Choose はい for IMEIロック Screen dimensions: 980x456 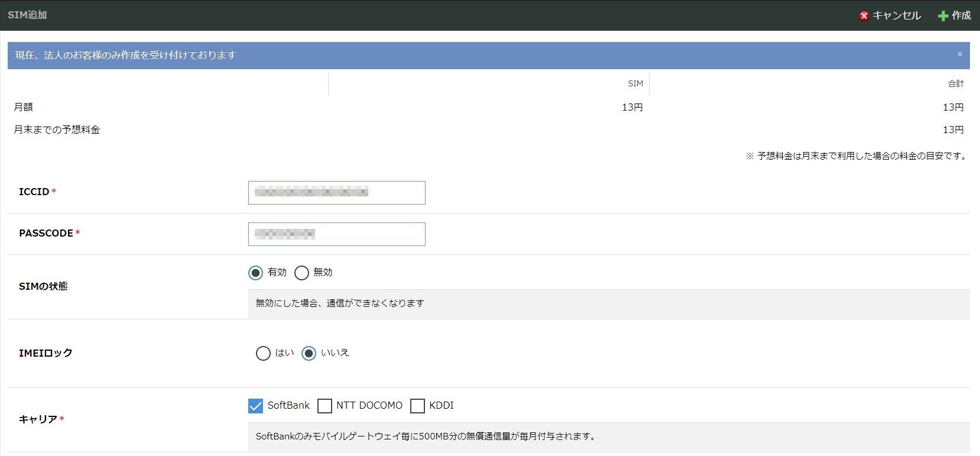263,353
